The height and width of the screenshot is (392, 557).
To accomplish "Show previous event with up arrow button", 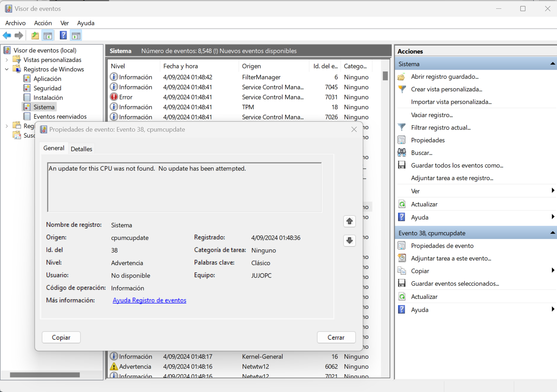I will [x=349, y=221].
